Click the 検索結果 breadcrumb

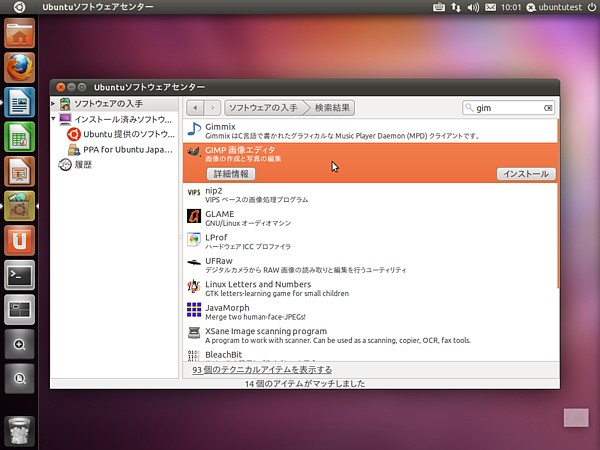coord(332,108)
